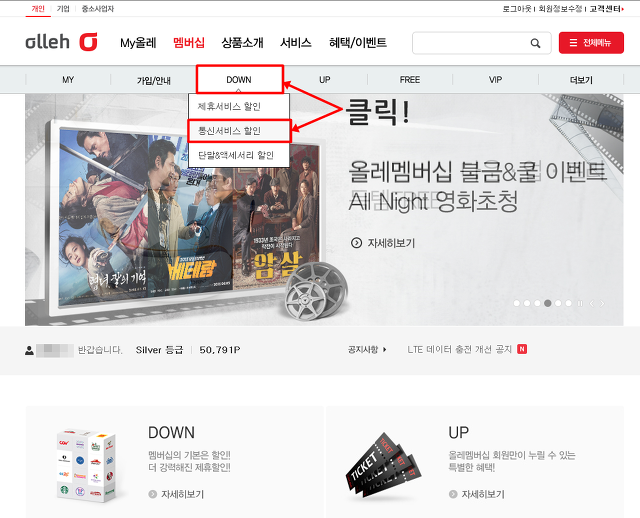Open 자세히보기 under UP section
This screenshot has height=518, width=640.
(483, 494)
